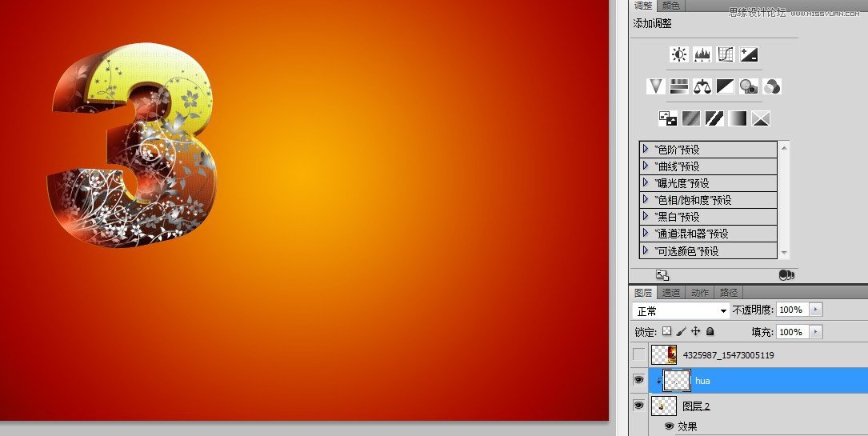Viewport: 868px width, 436px height.
Task: Toggle expanded view of Adjustments panel
Action: pos(662,275)
